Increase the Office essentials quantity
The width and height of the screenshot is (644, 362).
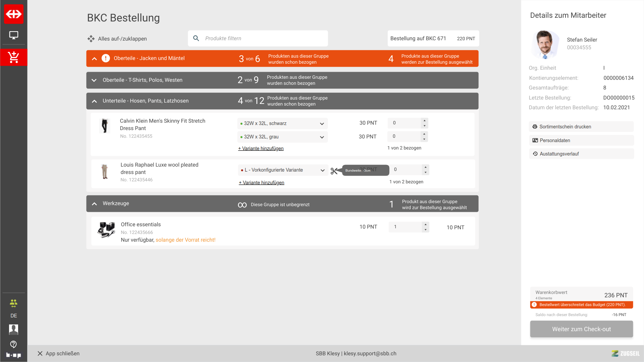tap(425, 225)
